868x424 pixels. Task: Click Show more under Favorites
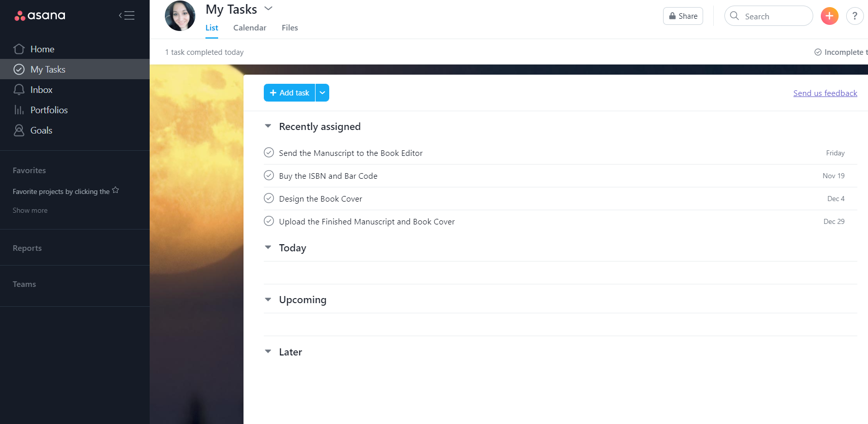tap(30, 210)
